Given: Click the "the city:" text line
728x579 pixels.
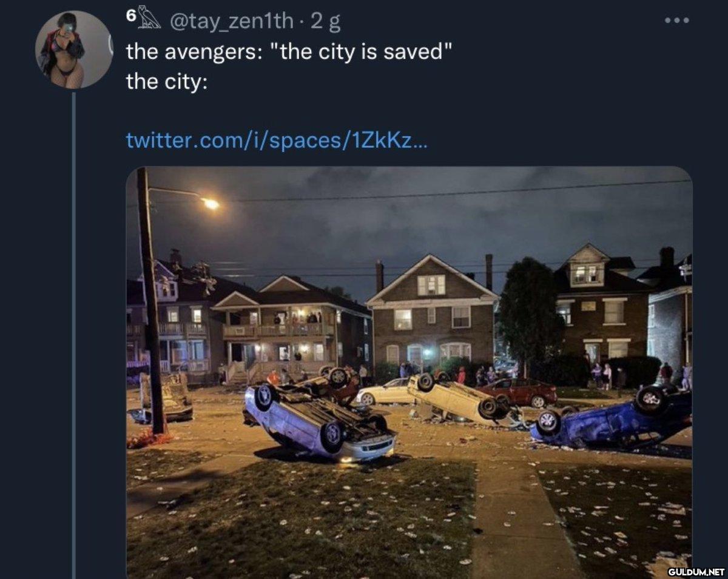Looking at the screenshot, I should click(167, 81).
